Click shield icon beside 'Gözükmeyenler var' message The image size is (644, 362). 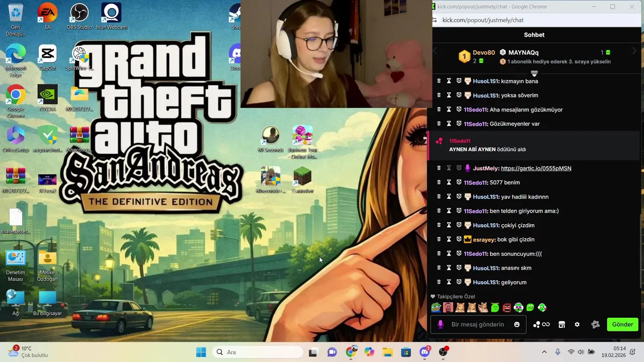(x=459, y=124)
